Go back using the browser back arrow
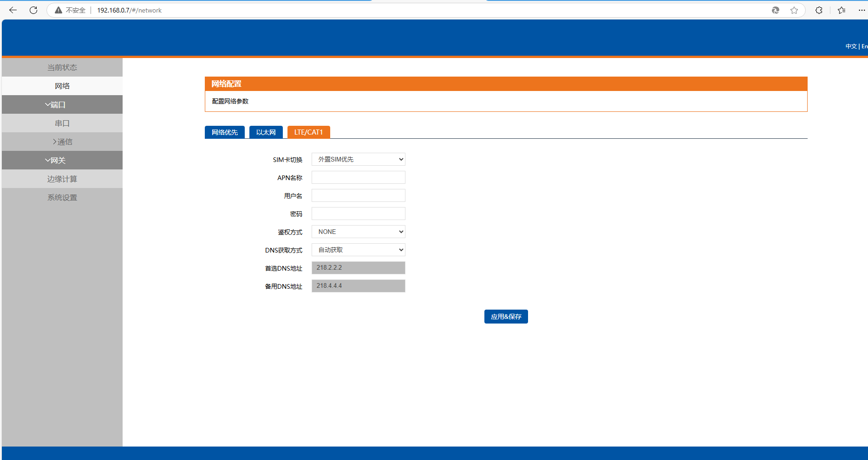Screen dimensions: 868x460 tap(13, 10)
